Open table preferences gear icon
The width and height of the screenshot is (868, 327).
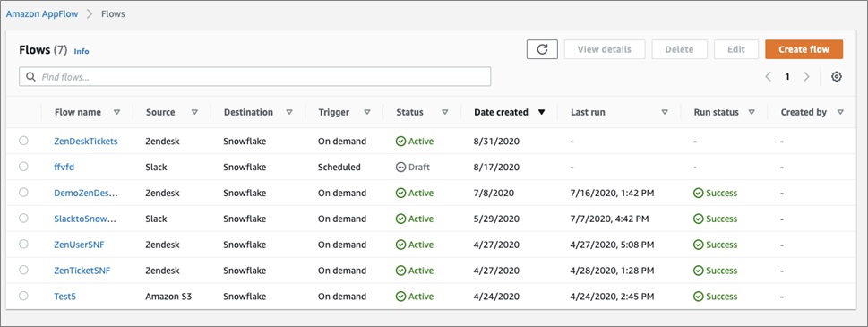click(x=837, y=77)
